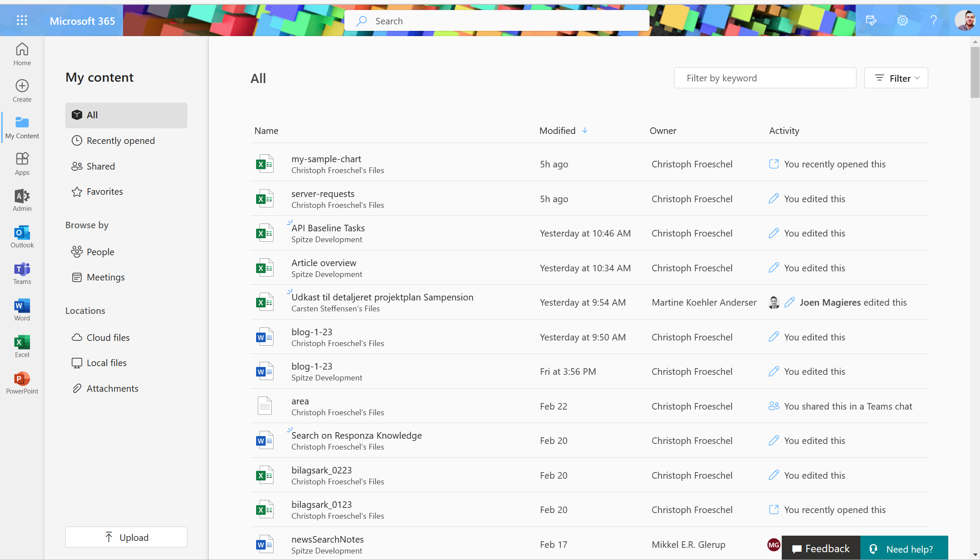Click the Filter by keyword field
Image resolution: width=980 pixels, height=560 pixels.
pyautogui.click(x=765, y=78)
